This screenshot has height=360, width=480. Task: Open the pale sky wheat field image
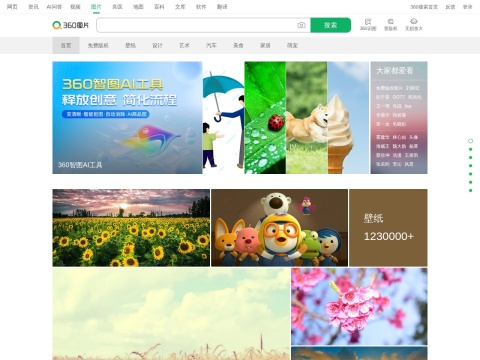pos(171,314)
